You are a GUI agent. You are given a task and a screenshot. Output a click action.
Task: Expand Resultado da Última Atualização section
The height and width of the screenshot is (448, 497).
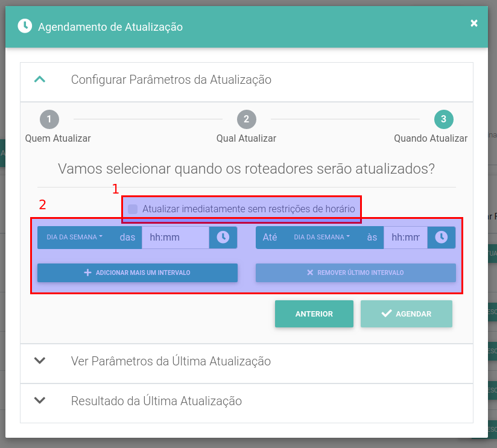pyautogui.click(x=40, y=400)
